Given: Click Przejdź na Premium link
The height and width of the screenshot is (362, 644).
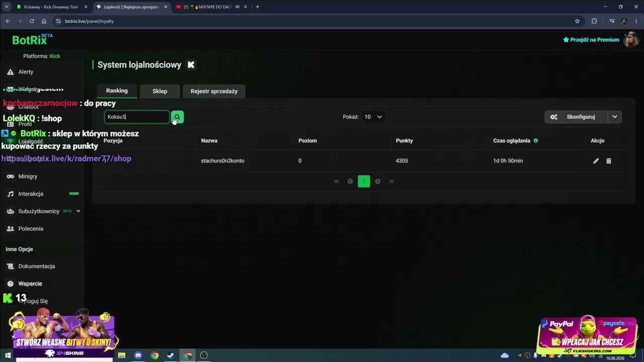Looking at the screenshot, I should pos(591,40).
